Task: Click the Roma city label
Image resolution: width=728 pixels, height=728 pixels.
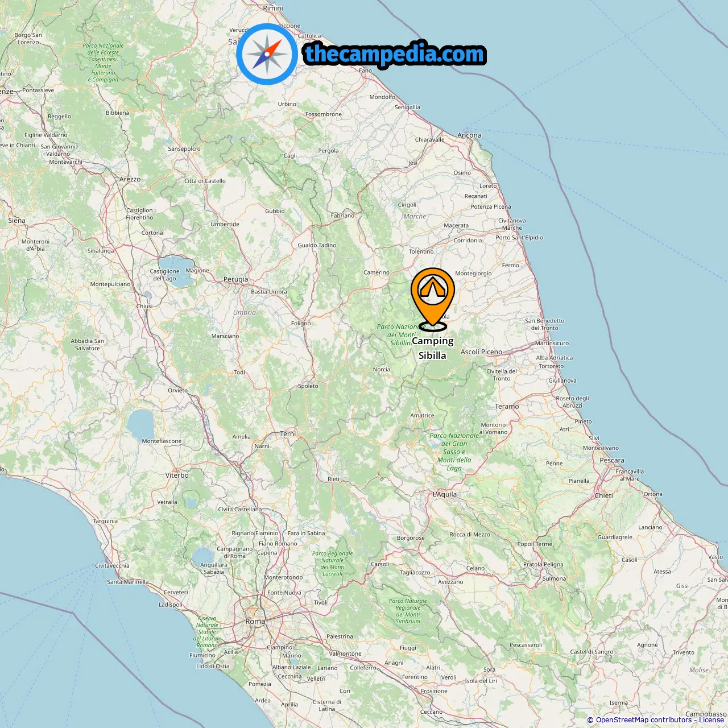Action: click(x=255, y=622)
